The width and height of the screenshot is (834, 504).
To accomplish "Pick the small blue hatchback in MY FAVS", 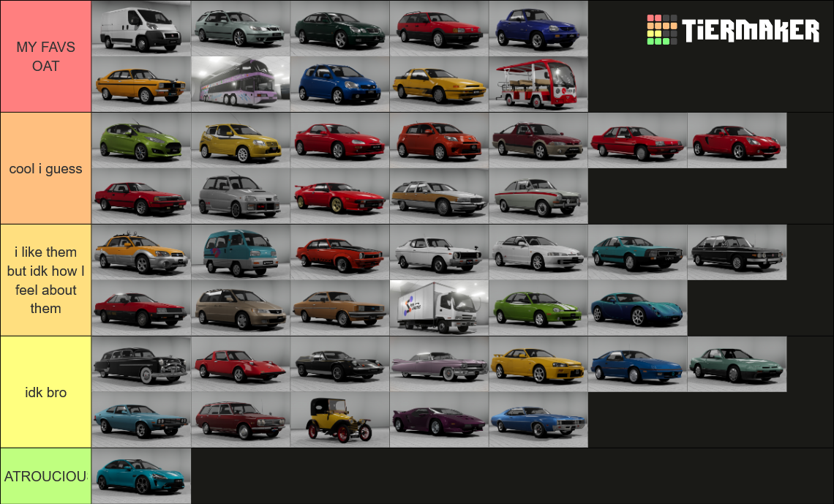I will coord(340,84).
